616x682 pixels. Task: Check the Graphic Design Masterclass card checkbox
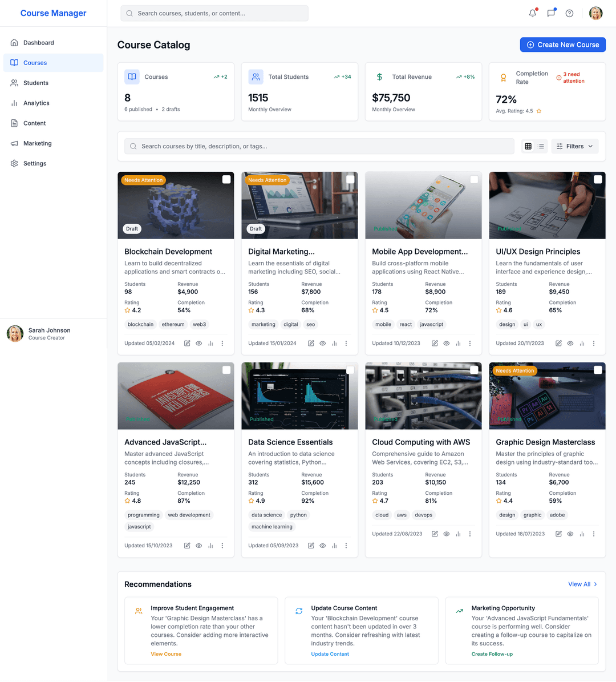pos(598,370)
